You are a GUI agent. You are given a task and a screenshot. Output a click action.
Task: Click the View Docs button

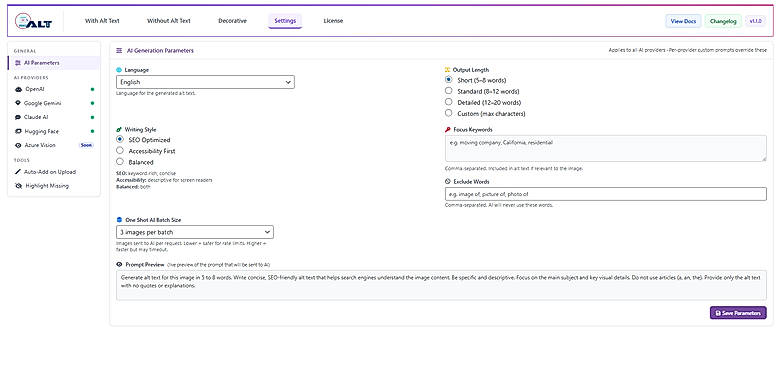coord(683,21)
